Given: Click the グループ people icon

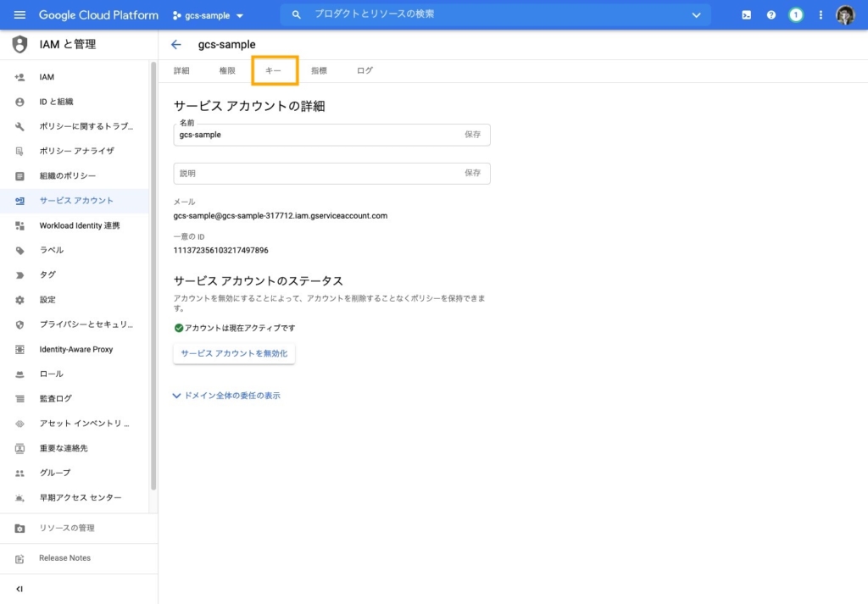Looking at the screenshot, I should click(x=19, y=473).
